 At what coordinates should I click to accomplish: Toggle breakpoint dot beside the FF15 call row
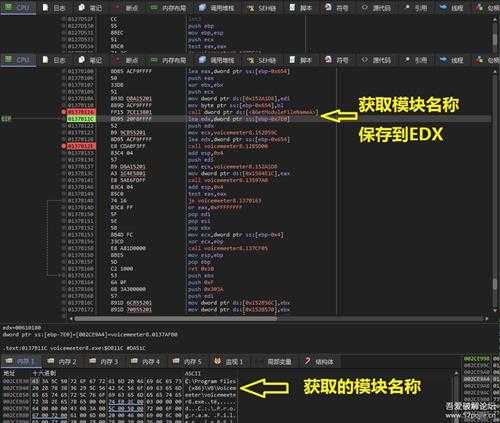64,112
